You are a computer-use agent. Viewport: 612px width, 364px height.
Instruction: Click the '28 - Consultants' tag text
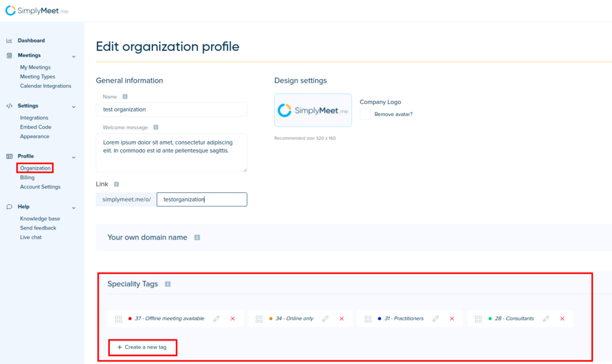[x=515, y=319]
